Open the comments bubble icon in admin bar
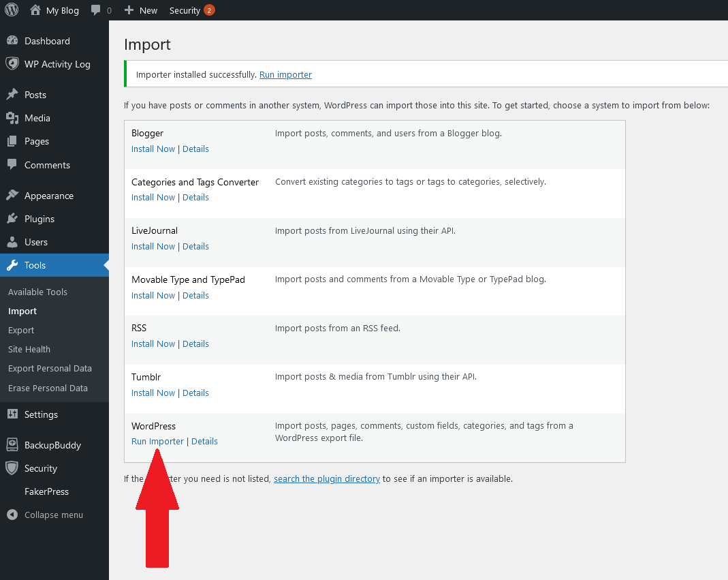 click(x=95, y=10)
